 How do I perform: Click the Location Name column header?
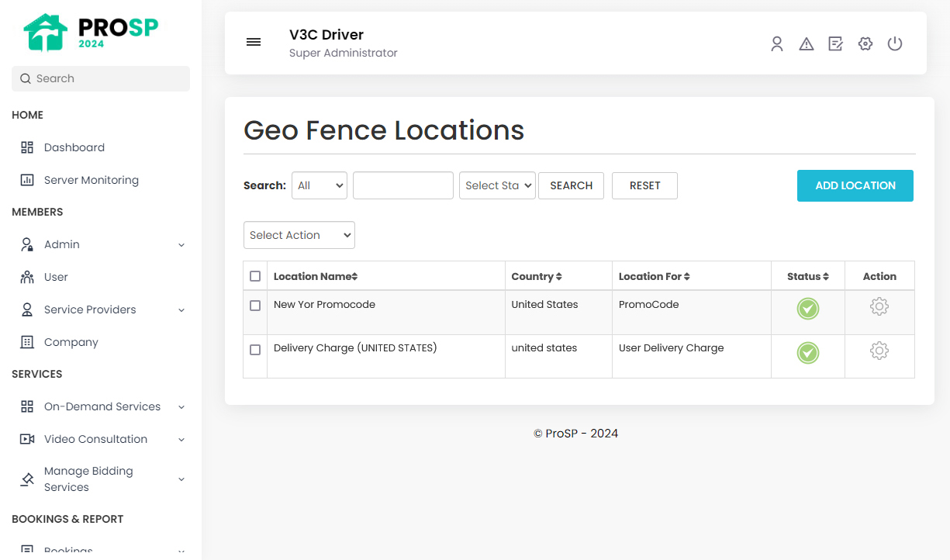[316, 276]
